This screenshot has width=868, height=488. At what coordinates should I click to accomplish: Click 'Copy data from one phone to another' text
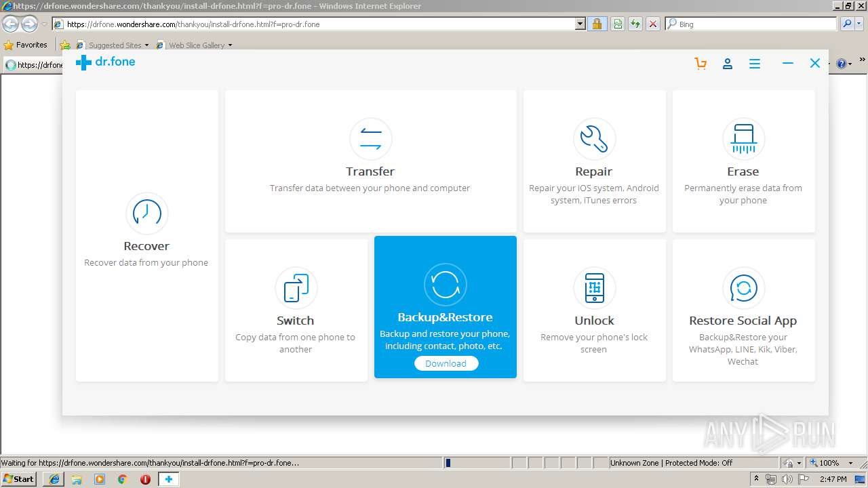tap(296, 343)
